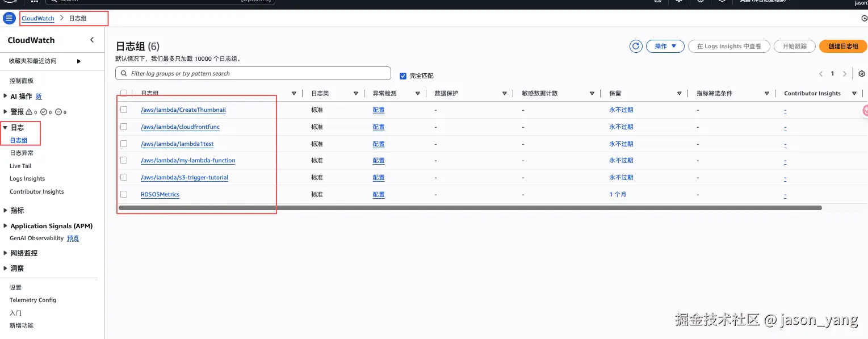Viewport: 868px width, 339px height.
Task: Open 入门 in sidebar
Action: [x=15, y=313]
